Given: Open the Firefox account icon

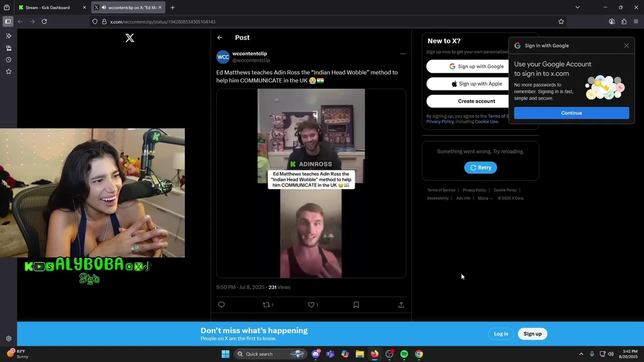Looking at the screenshot, I should point(612,22).
